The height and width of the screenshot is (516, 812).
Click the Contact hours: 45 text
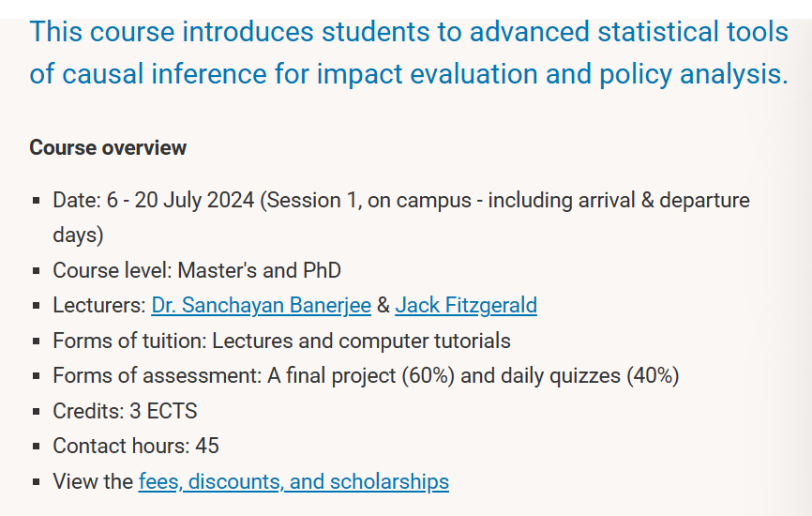pos(136,447)
